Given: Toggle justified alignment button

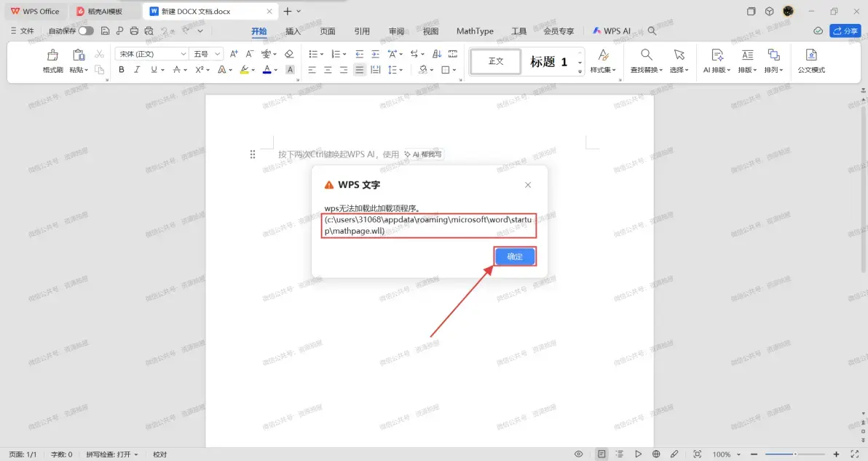Looking at the screenshot, I should [x=359, y=70].
